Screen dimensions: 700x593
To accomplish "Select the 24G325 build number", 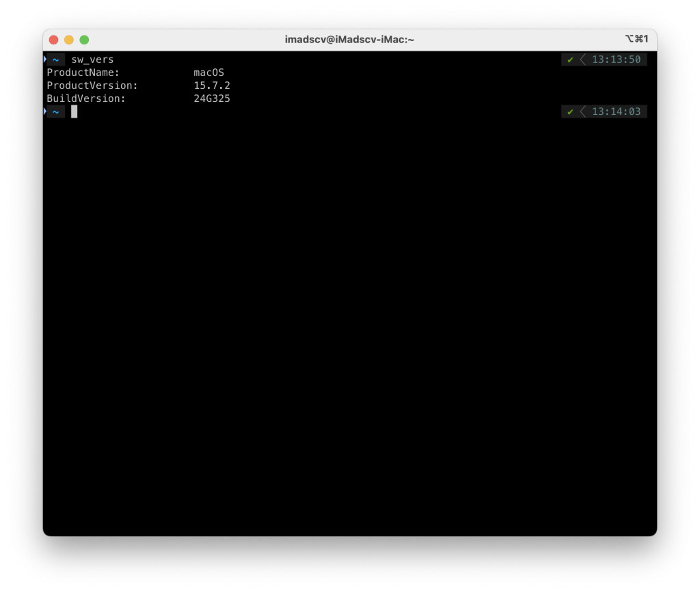I will 212,98.
